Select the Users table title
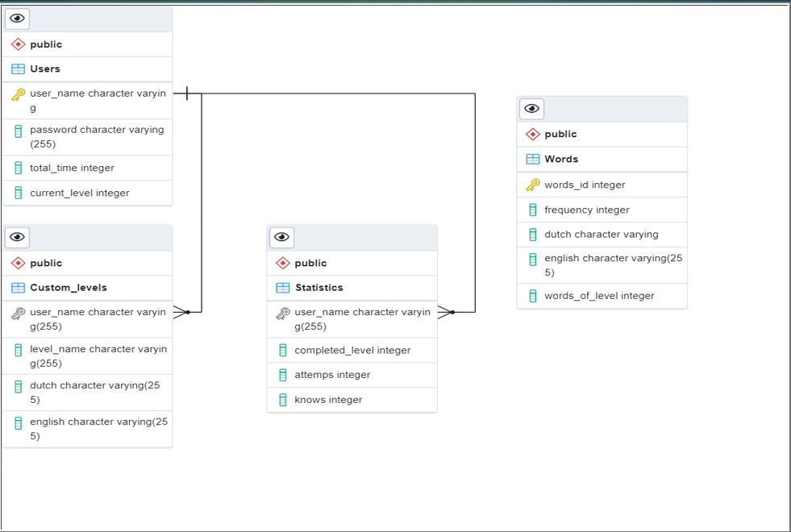Viewport: 791px width, 532px height. coord(45,69)
